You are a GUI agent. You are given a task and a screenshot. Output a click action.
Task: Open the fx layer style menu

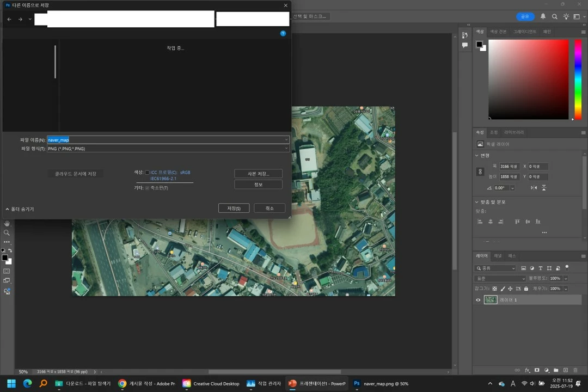pos(527,370)
